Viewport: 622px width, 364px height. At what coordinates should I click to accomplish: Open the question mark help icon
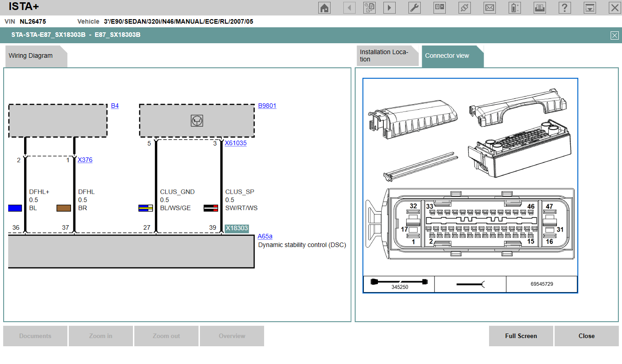click(x=565, y=8)
